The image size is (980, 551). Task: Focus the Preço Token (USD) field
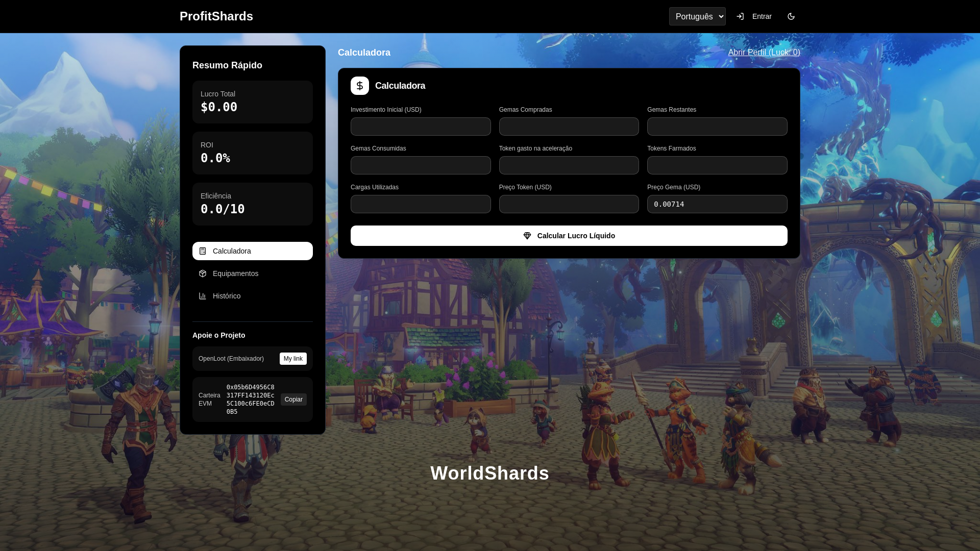click(569, 204)
